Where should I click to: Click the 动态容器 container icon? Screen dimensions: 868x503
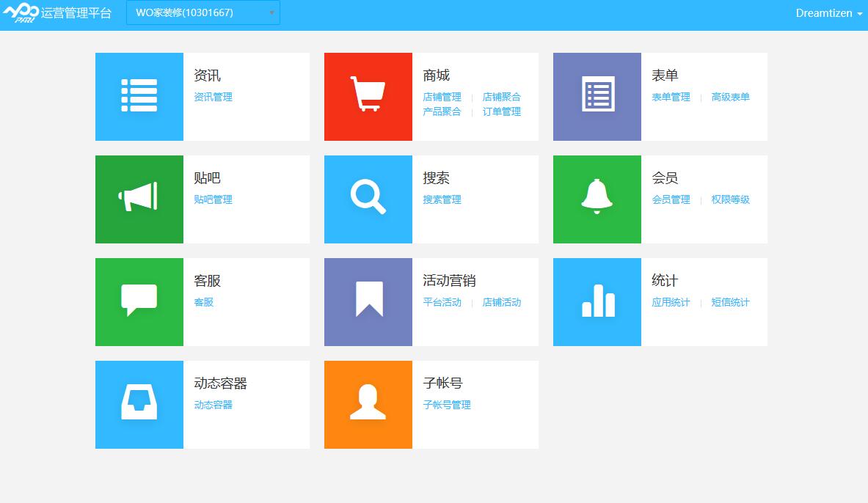coord(139,404)
